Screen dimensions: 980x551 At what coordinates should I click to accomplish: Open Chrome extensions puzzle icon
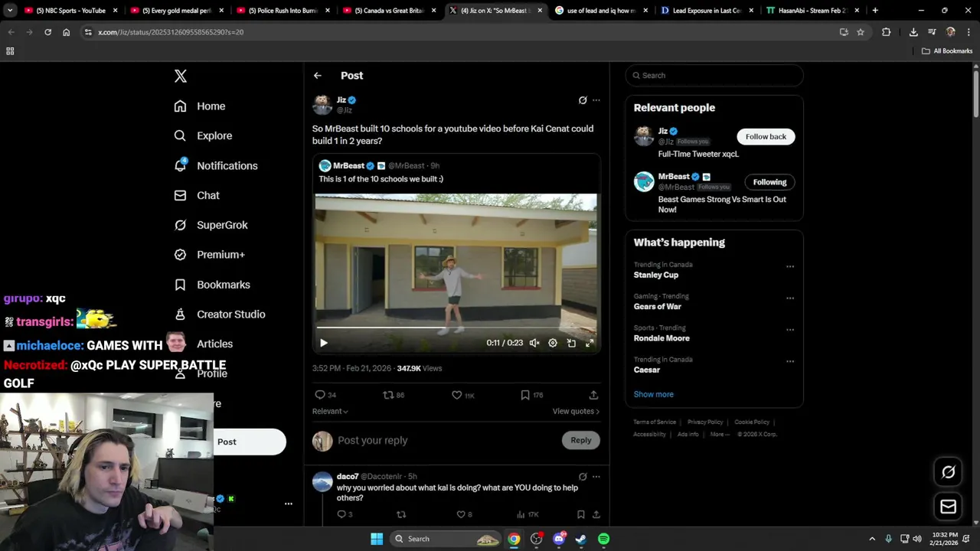tap(887, 32)
